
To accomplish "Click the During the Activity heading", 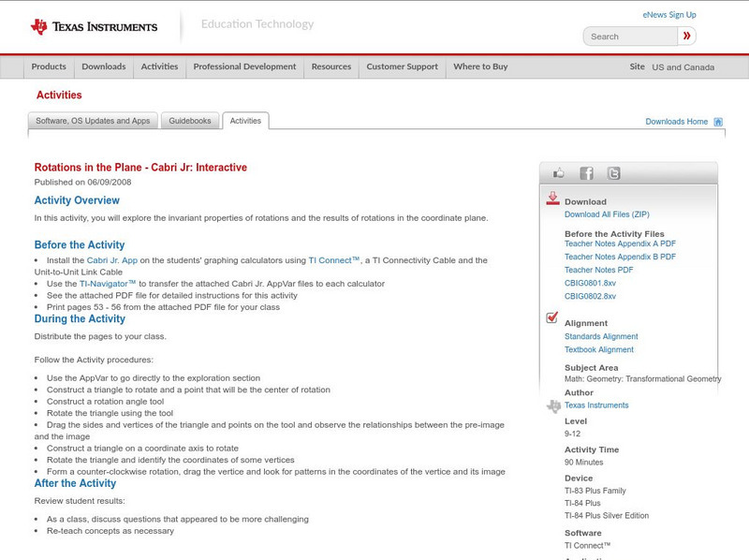I will point(80,318).
